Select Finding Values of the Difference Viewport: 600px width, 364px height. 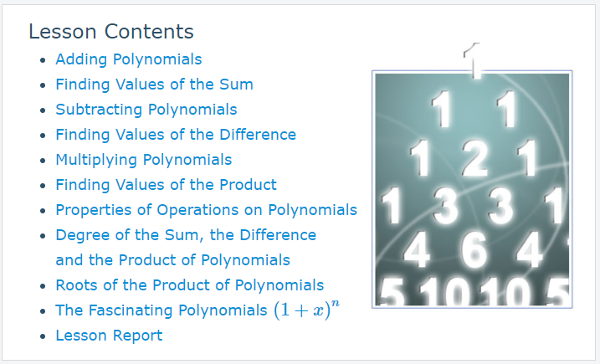click(x=176, y=135)
